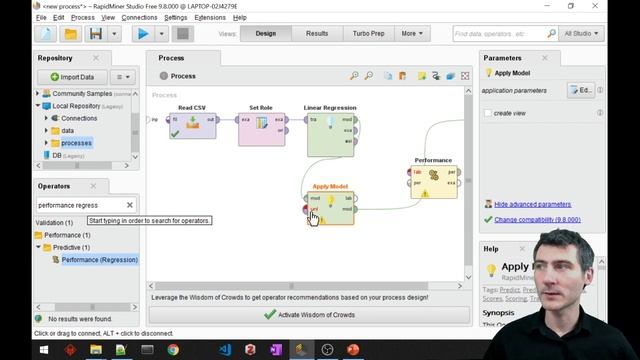The width and height of the screenshot is (640, 360).
Task: Close the Operators panel tab
Action: [93, 186]
